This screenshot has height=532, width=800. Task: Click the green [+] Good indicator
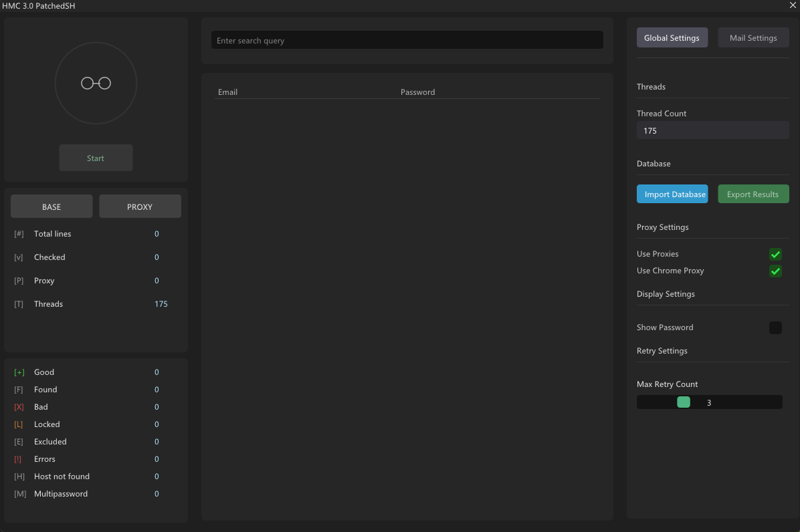(x=19, y=372)
